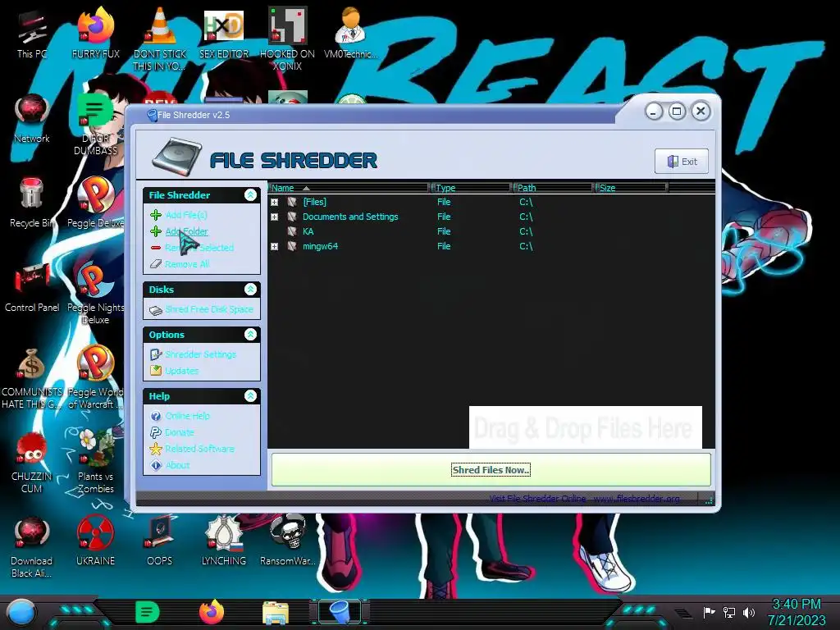
Task: Click the Shred Files Now button
Action: click(x=491, y=470)
